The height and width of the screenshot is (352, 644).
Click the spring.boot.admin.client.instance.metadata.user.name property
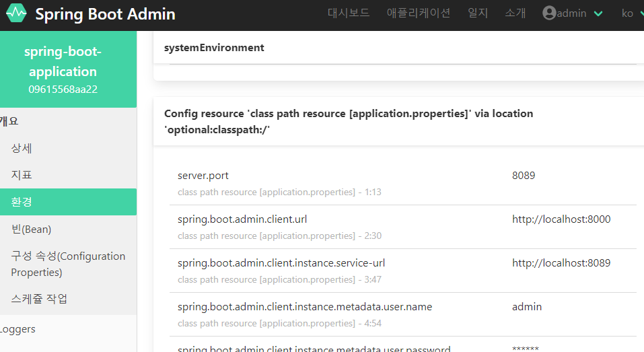pos(305,307)
